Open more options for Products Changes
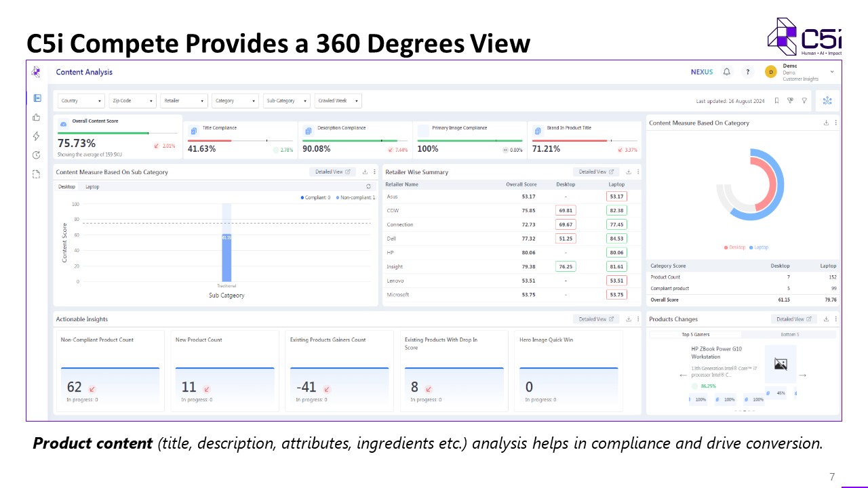This screenshot has width=868, height=488. click(x=835, y=319)
